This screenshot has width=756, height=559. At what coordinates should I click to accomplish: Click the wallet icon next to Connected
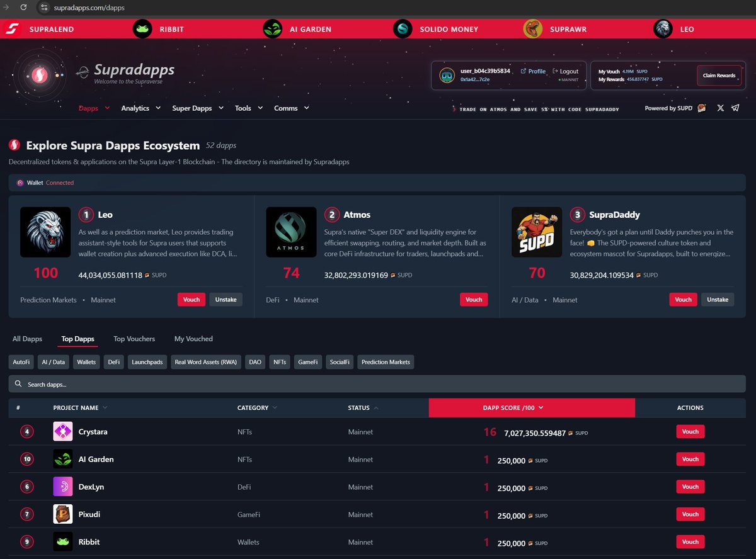pyautogui.click(x=20, y=183)
